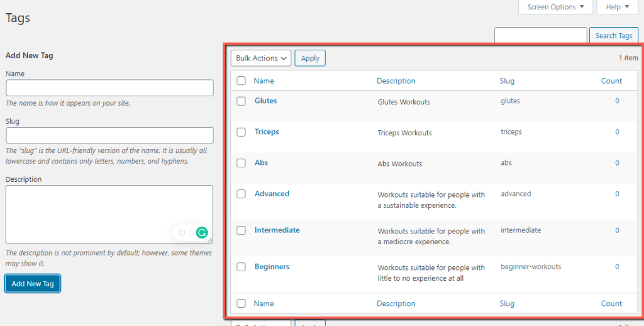Sort by Count column in table header
644x326 pixels.
click(611, 81)
